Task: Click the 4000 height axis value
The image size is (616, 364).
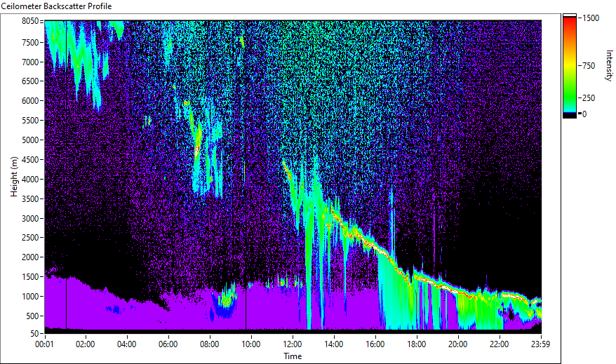Action: coord(30,180)
